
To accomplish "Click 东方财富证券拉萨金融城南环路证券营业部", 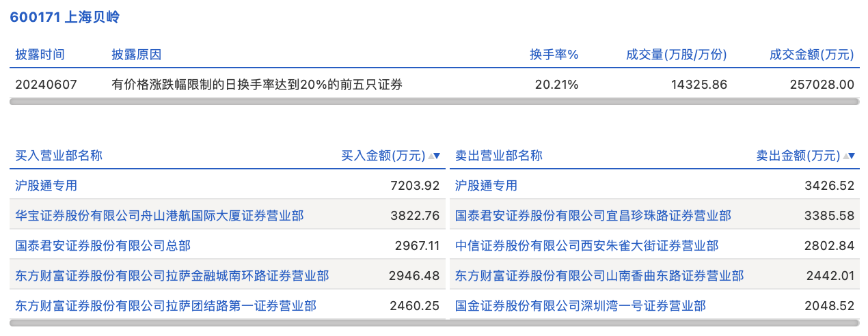I will (x=172, y=276).
